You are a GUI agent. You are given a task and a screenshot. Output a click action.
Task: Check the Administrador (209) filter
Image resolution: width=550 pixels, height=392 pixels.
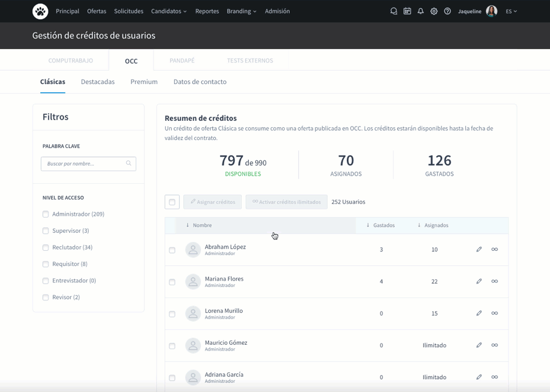click(46, 214)
